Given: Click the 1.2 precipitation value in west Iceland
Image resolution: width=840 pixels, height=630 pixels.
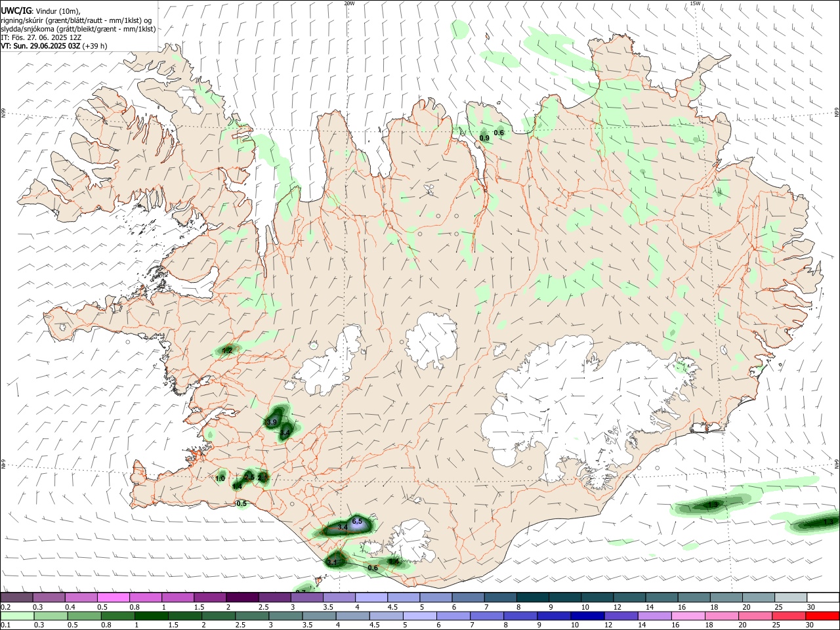Looking at the screenshot, I should tap(227, 351).
